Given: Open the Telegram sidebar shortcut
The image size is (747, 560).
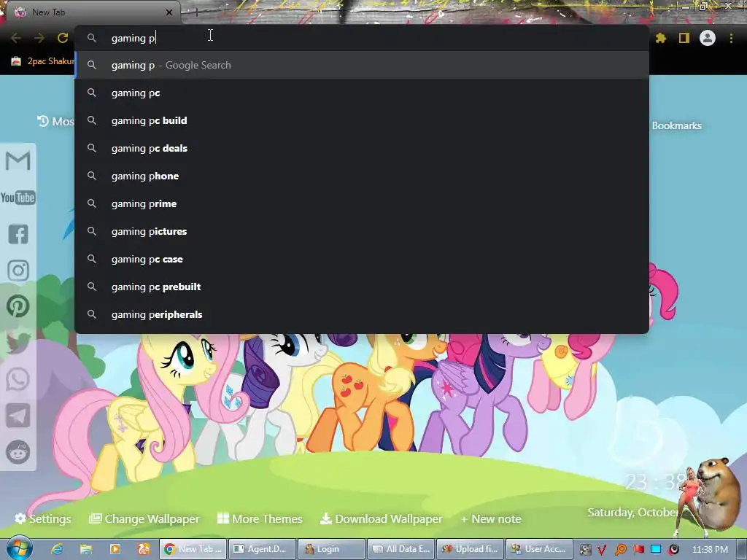Looking at the screenshot, I should tap(18, 416).
